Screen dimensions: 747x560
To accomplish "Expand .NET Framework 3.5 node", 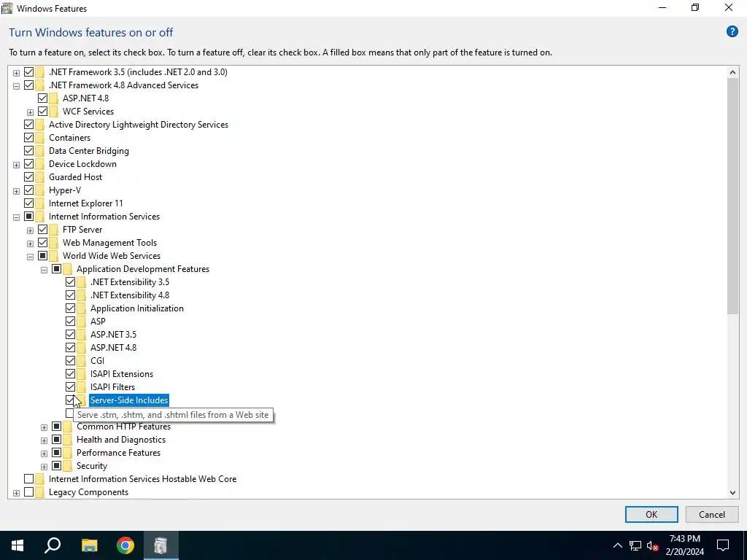I will pos(16,73).
